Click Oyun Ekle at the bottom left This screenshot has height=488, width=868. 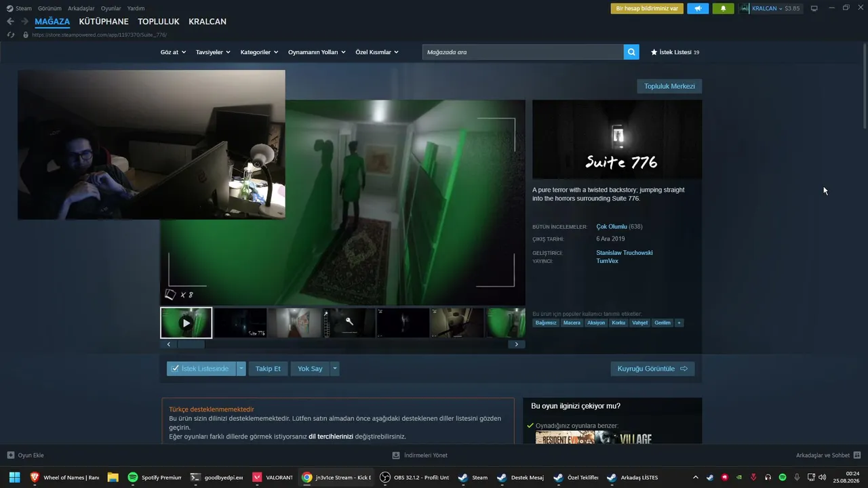(x=26, y=455)
